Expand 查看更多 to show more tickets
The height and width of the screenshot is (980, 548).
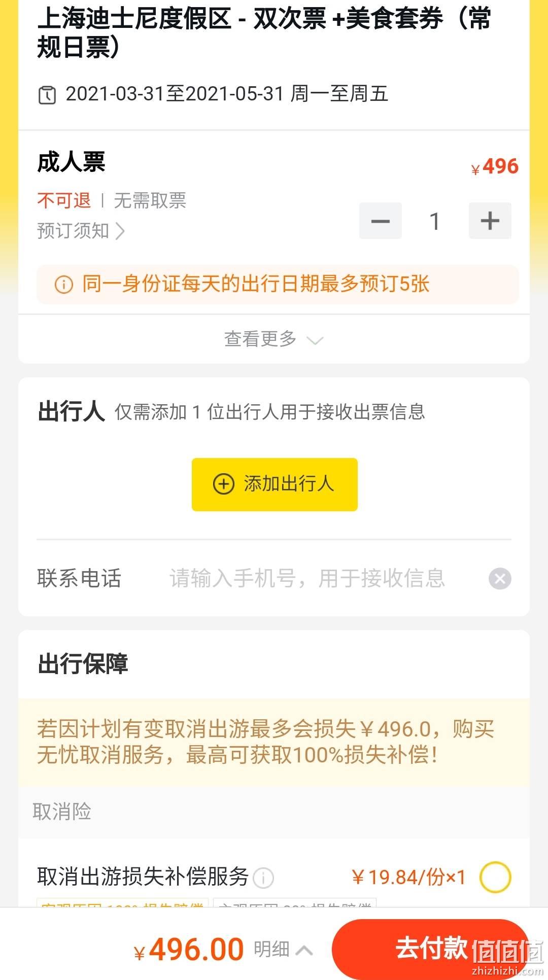pyautogui.click(x=274, y=339)
